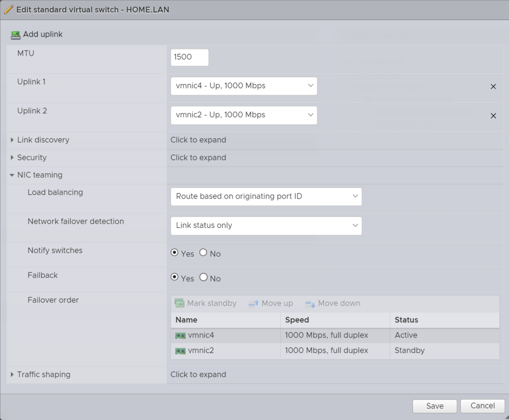Click 'Click to expand' beside Traffic shaping
The image size is (509, 420).
pyautogui.click(x=199, y=374)
